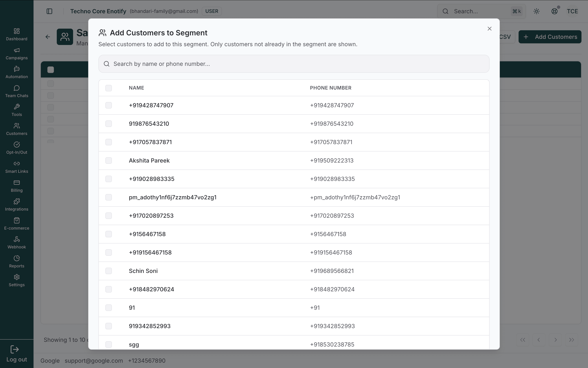Select the 919342852993 checkbox
Screen dimensions: 588x368
click(109, 326)
